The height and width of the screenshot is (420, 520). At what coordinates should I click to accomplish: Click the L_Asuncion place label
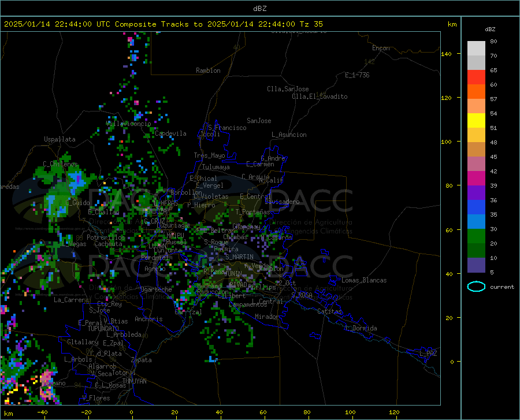pyautogui.click(x=289, y=135)
